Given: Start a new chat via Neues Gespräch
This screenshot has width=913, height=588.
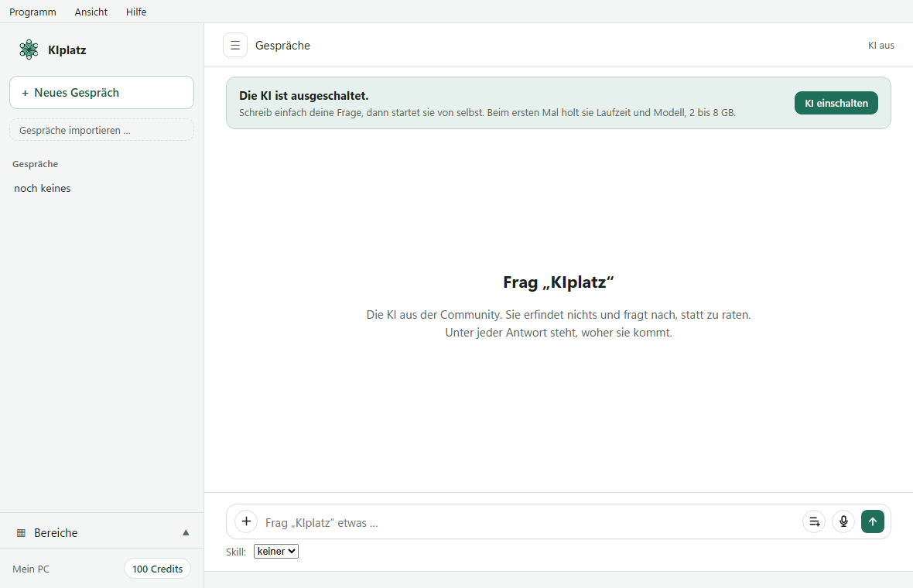Looking at the screenshot, I should click(x=101, y=93).
